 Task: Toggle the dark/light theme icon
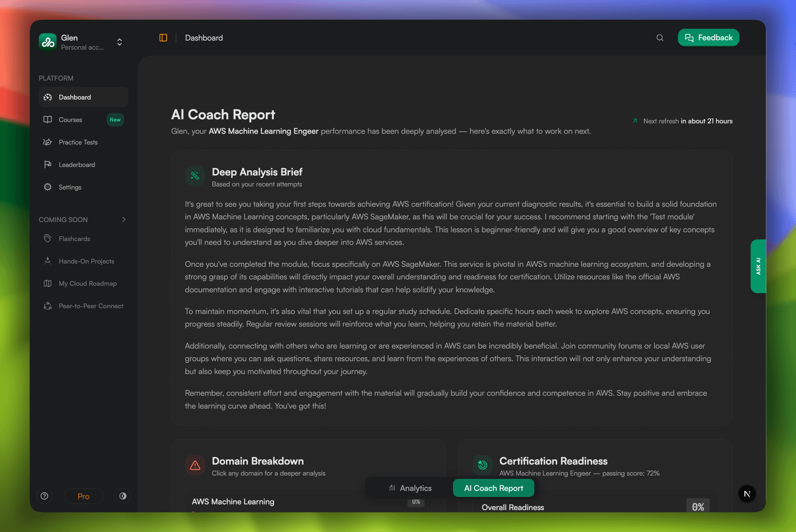(x=123, y=496)
